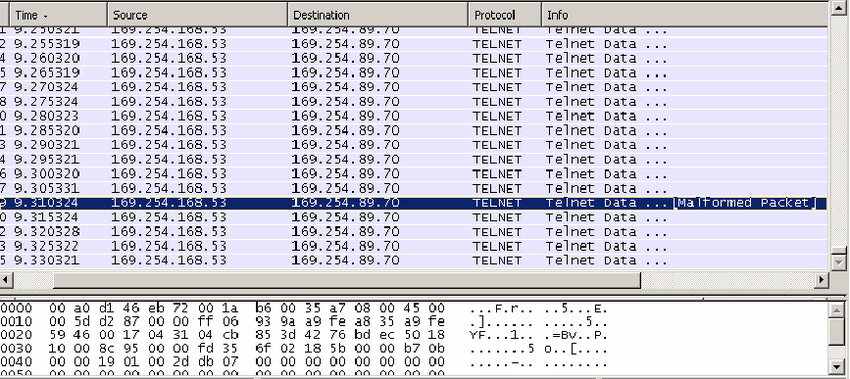The image size is (850, 379).
Task: Select the packet at time 9.265319
Action: [x=414, y=73]
